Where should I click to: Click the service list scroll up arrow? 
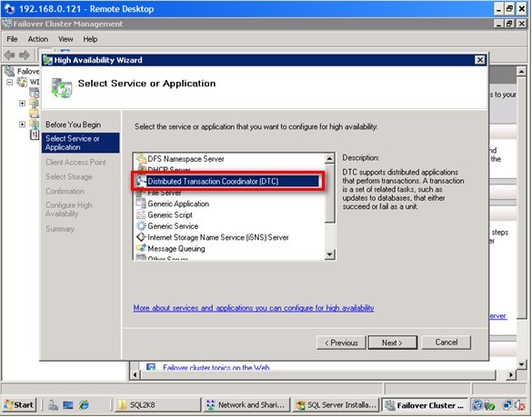(x=329, y=158)
